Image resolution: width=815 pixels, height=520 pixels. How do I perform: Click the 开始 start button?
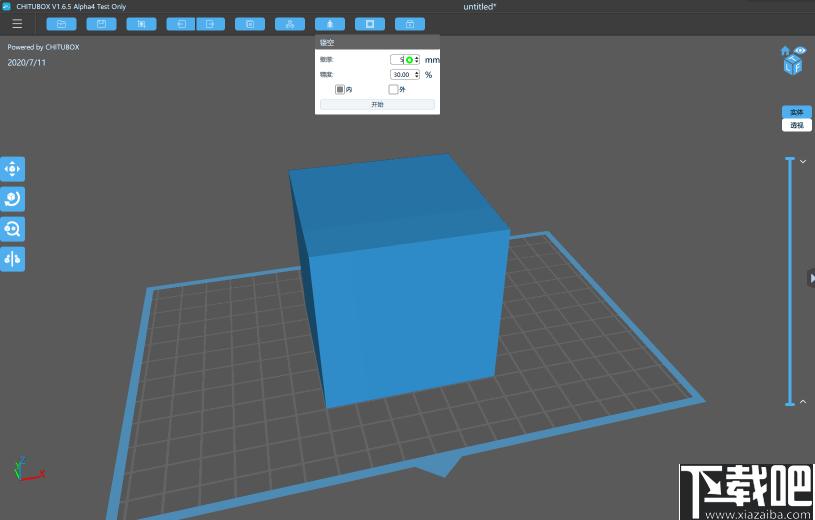coord(377,105)
